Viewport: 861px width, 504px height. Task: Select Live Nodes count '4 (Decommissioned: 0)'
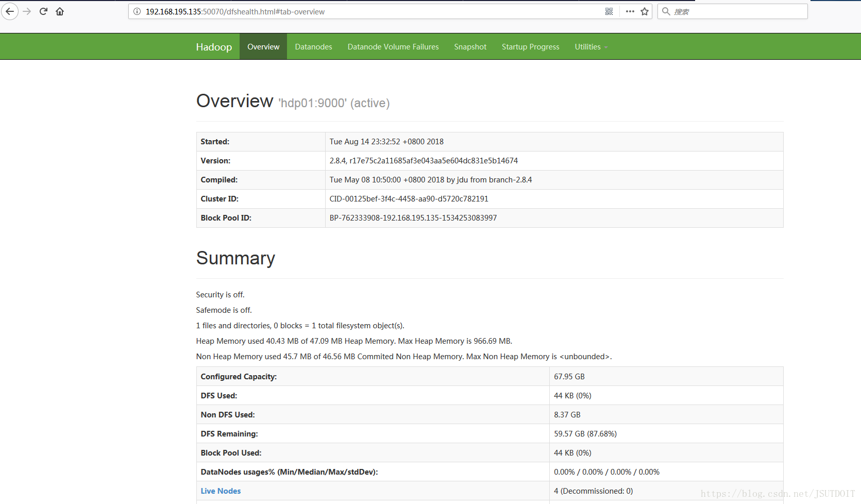pos(594,491)
